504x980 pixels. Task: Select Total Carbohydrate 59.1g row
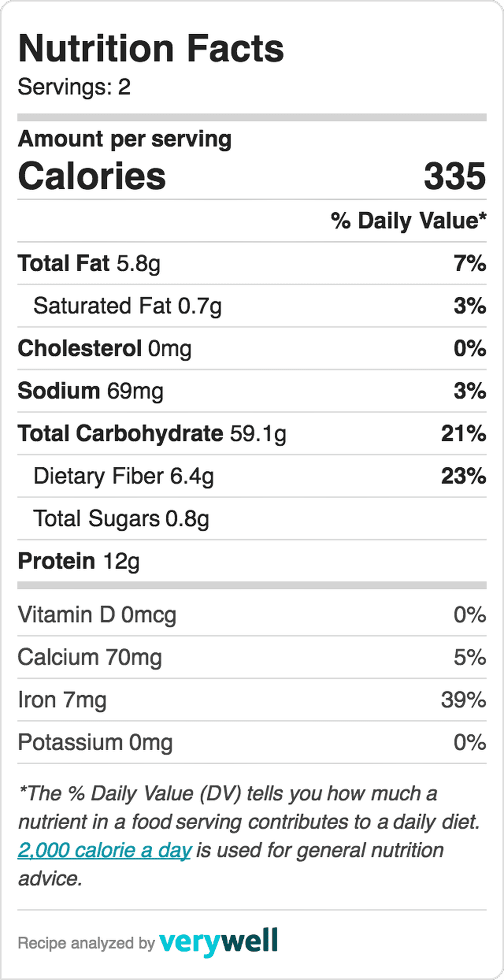252,434
